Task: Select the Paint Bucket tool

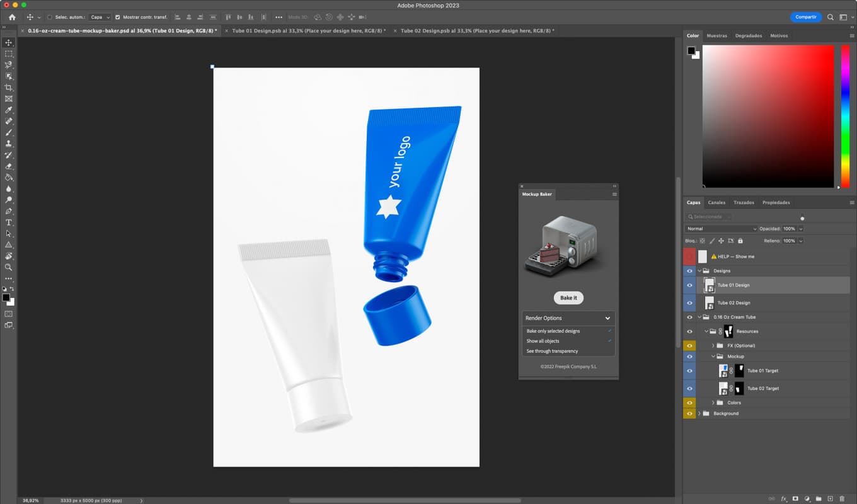Action: pyautogui.click(x=9, y=178)
